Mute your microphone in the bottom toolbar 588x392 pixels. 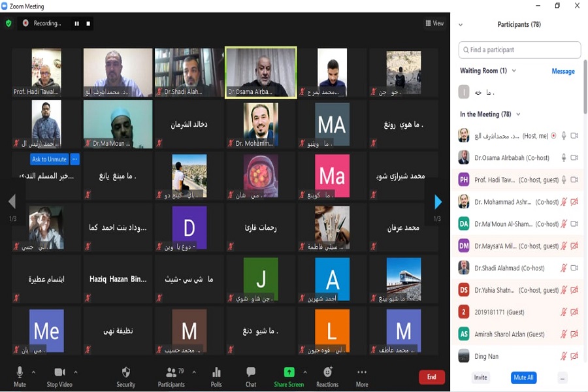[20, 376]
